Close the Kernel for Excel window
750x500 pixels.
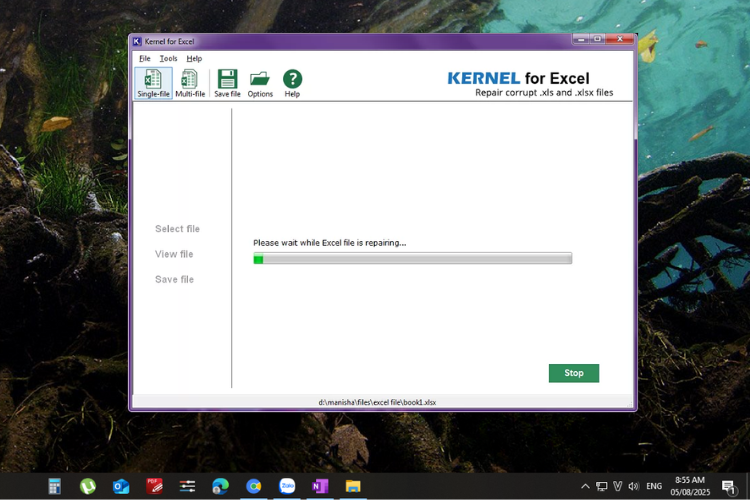tap(620, 39)
